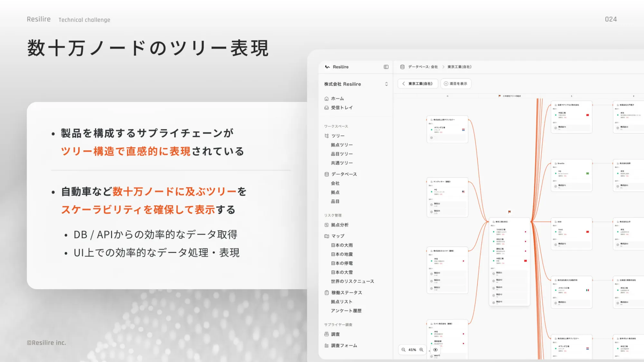Click the データベース: 会社 breadcrumb link
Viewport: 644px width, 362px height.
[422, 67]
